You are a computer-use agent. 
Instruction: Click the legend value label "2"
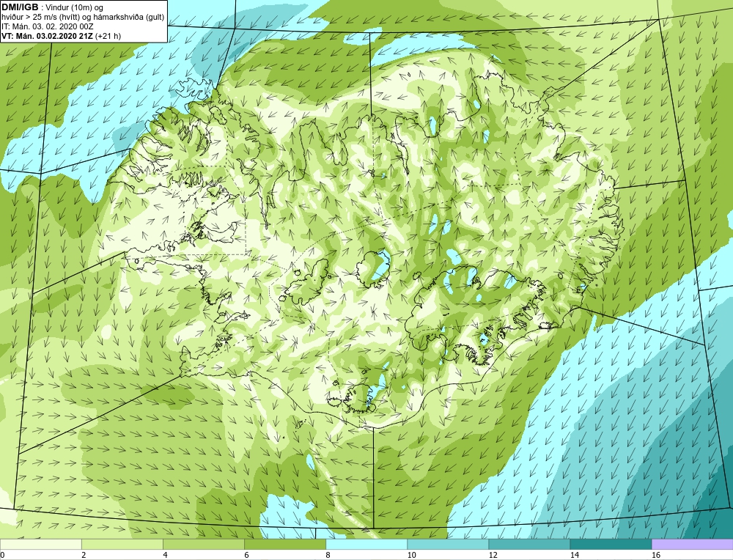click(x=84, y=555)
